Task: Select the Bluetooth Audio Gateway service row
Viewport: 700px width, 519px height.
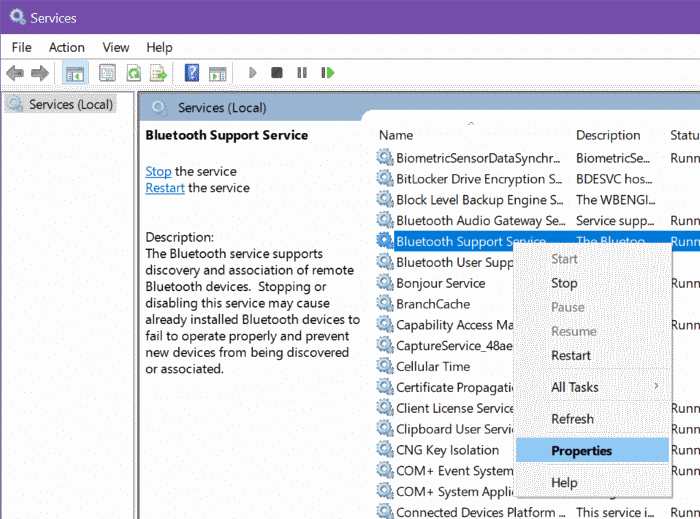Action: (x=538, y=220)
